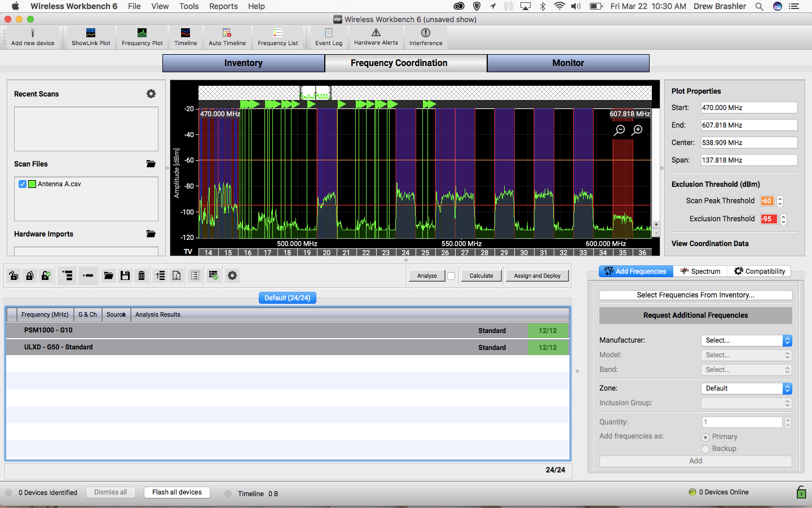Click the expand all groups icon

(x=68, y=275)
